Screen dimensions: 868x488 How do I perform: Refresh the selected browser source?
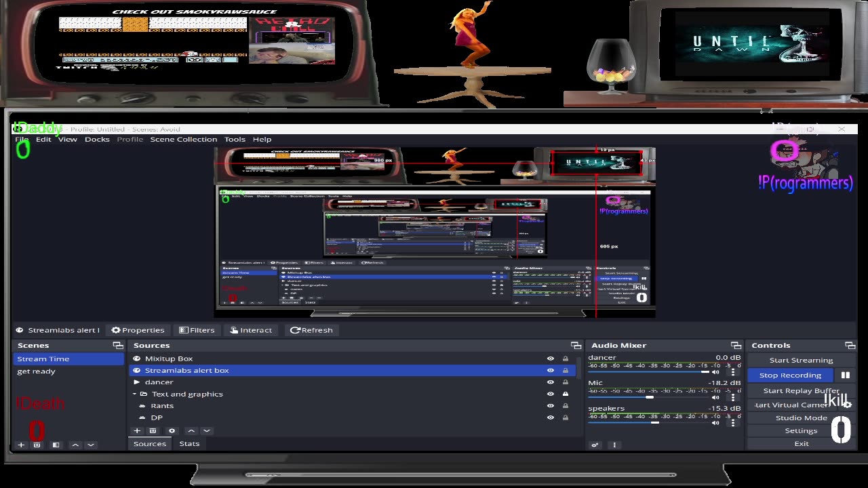click(x=311, y=330)
